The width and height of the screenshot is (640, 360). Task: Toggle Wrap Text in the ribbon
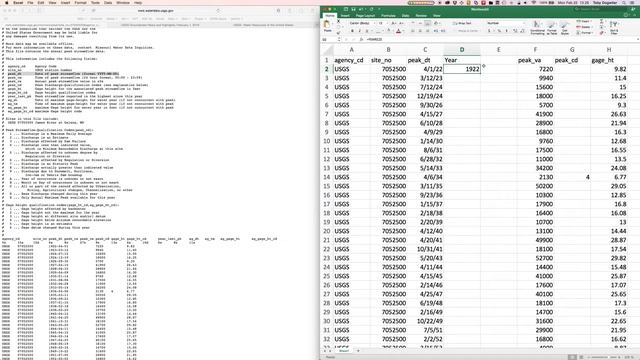click(462, 23)
